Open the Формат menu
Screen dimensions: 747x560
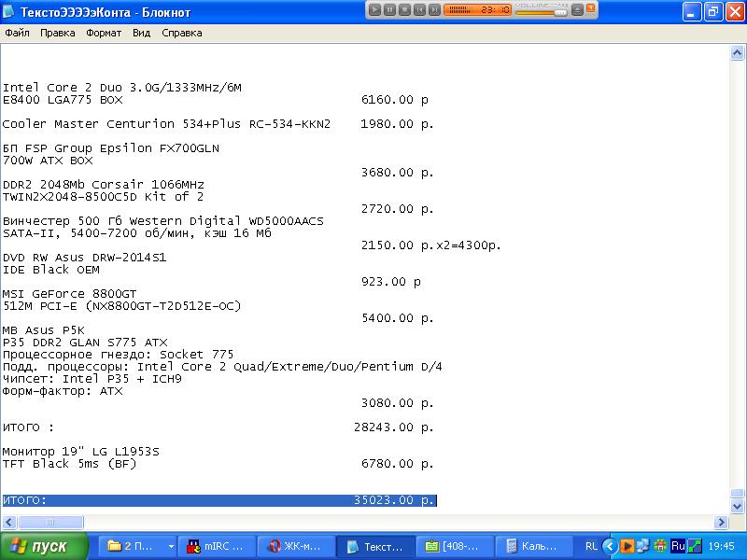coord(104,33)
